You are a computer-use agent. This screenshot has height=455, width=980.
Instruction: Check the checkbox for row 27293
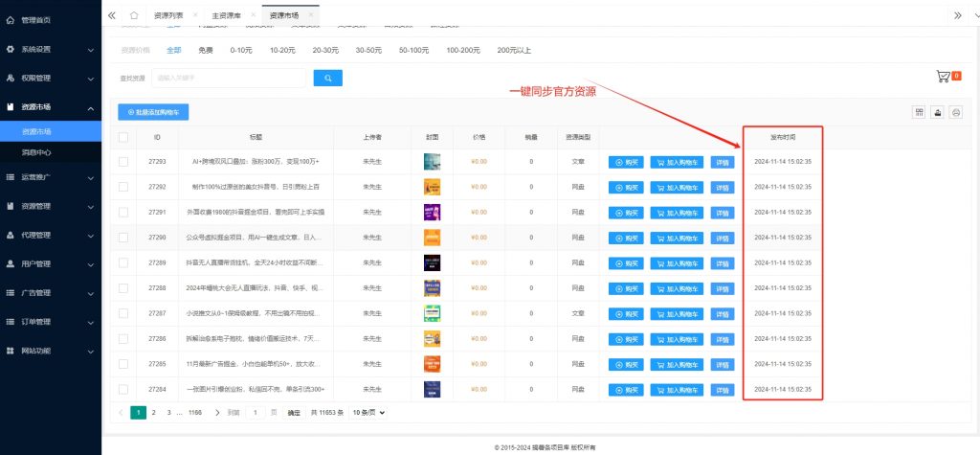pos(123,162)
